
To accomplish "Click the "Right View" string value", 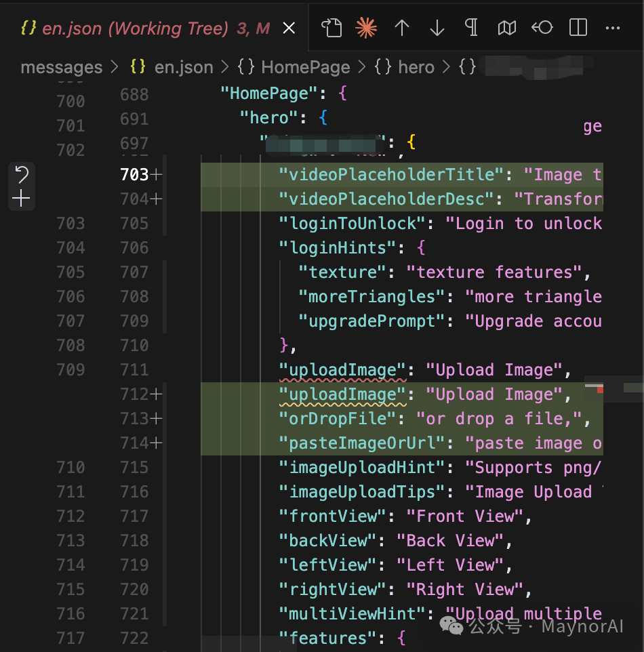I will 464,590.
